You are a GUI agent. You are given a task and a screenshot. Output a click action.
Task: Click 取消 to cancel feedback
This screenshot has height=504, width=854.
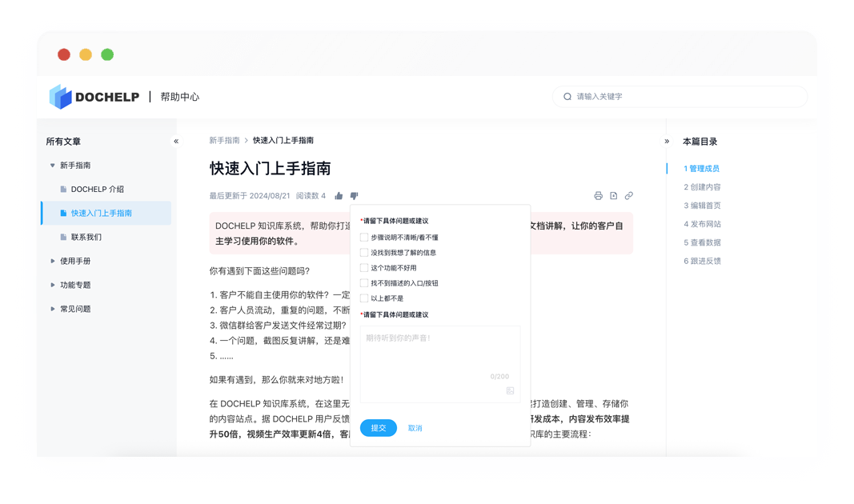(x=415, y=428)
